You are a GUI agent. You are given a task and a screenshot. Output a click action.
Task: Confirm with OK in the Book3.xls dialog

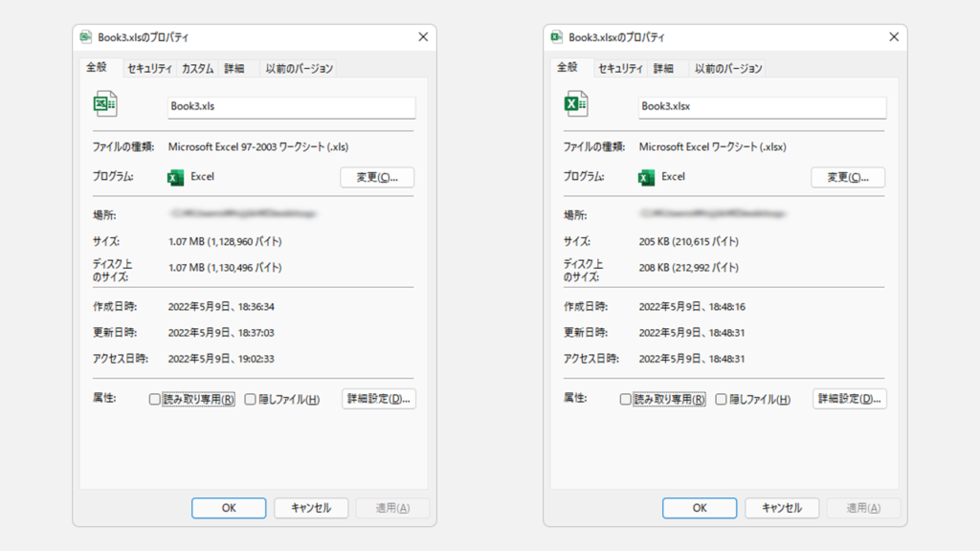click(229, 508)
